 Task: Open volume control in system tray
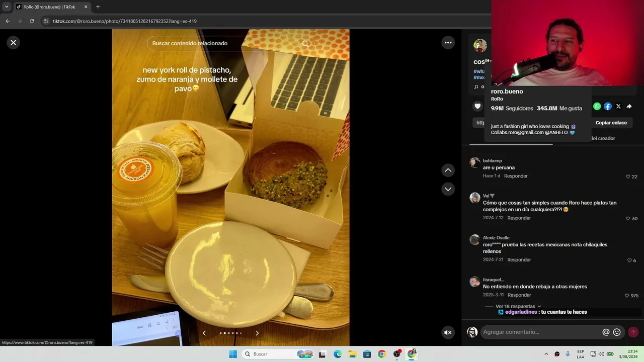[x=601, y=354]
